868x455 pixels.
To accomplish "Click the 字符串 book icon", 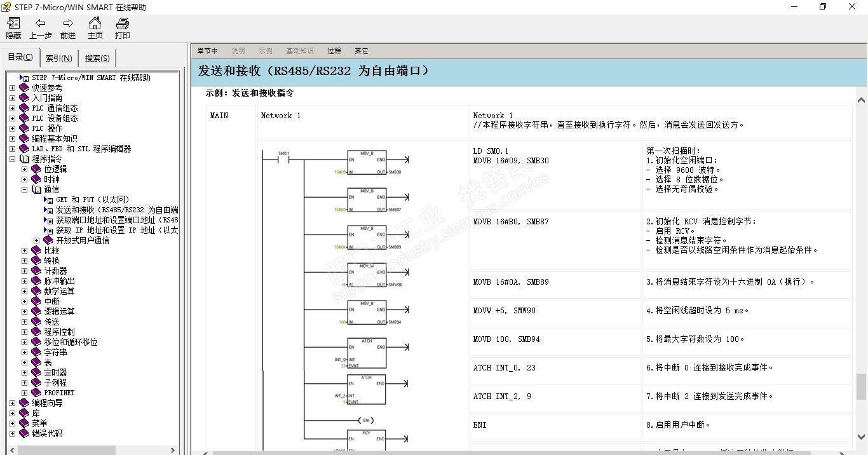I will tap(36, 352).
